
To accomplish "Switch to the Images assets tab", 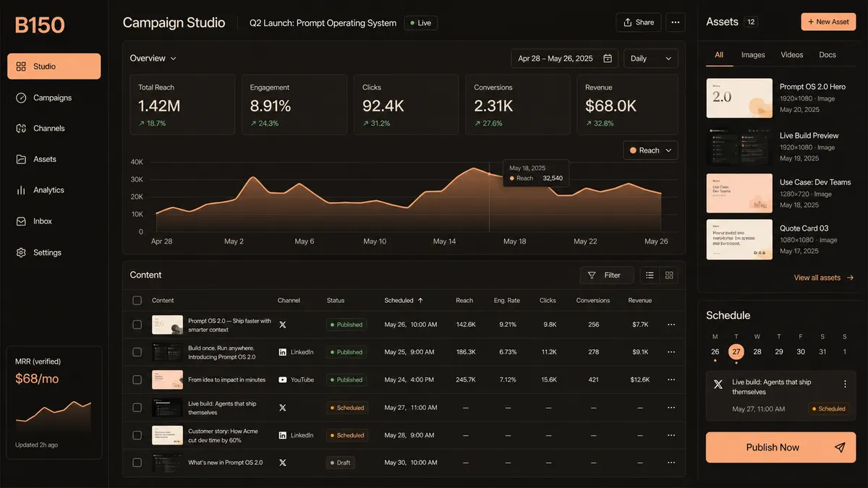I will tap(753, 55).
